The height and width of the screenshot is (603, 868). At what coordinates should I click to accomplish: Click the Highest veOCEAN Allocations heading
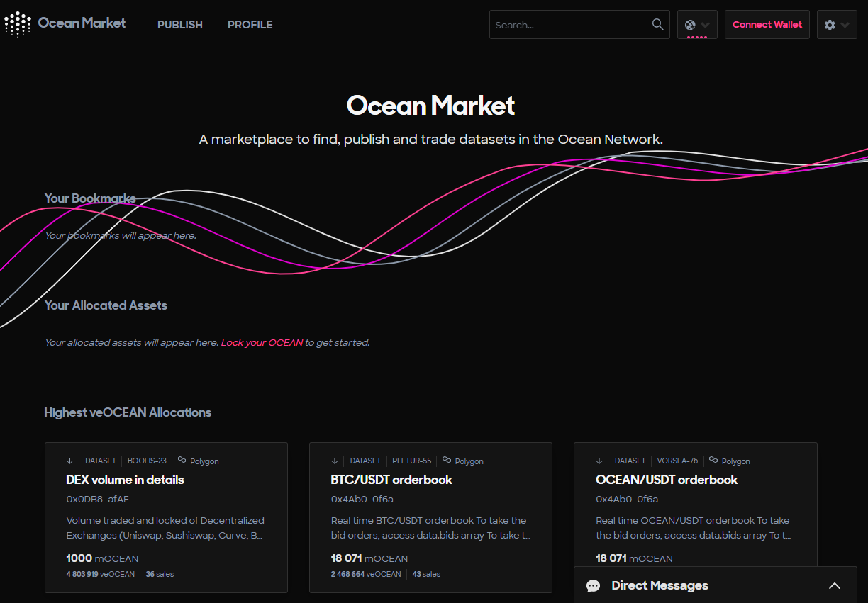pyautogui.click(x=128, y=412)
